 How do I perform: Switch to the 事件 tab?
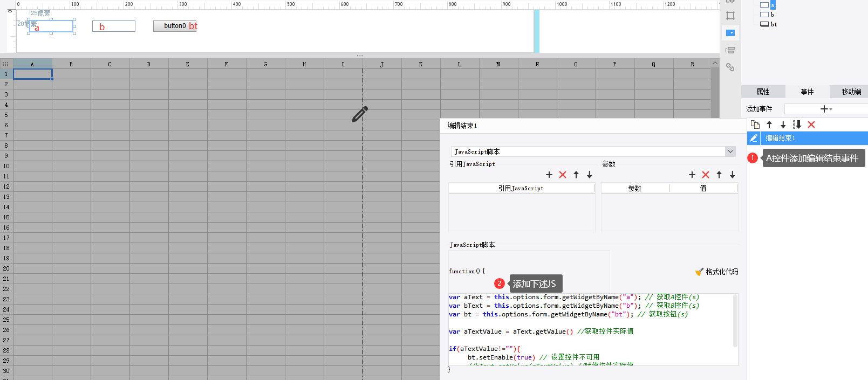point(807,92)
